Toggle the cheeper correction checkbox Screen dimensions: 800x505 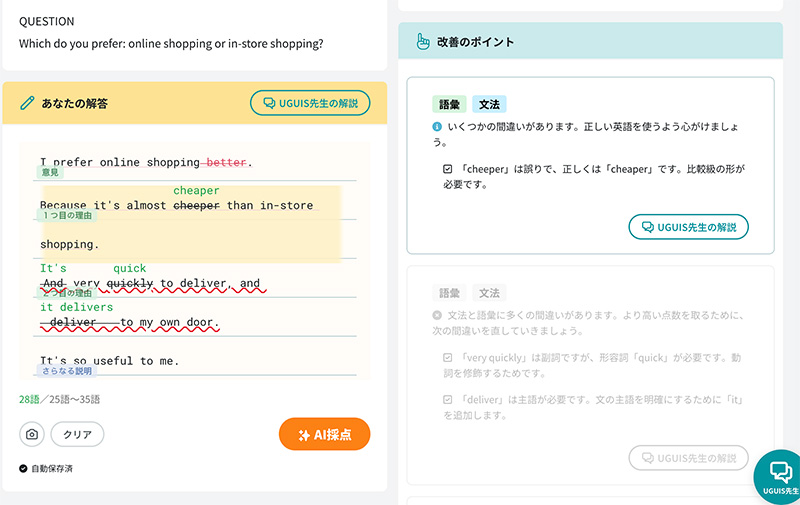[x=448, y=169]
